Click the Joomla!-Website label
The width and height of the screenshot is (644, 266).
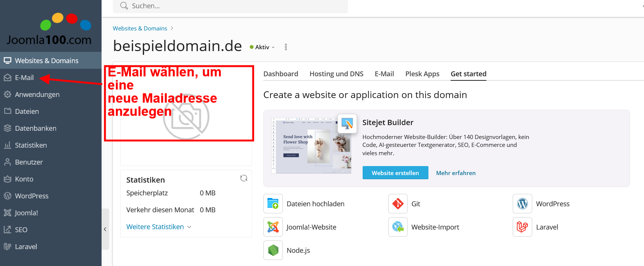[x=311, y=227]
